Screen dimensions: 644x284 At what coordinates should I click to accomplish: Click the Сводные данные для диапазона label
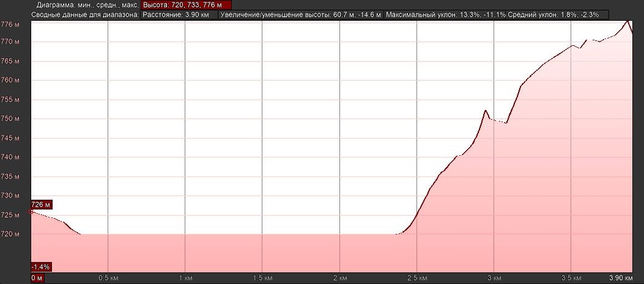pos(71,14)
